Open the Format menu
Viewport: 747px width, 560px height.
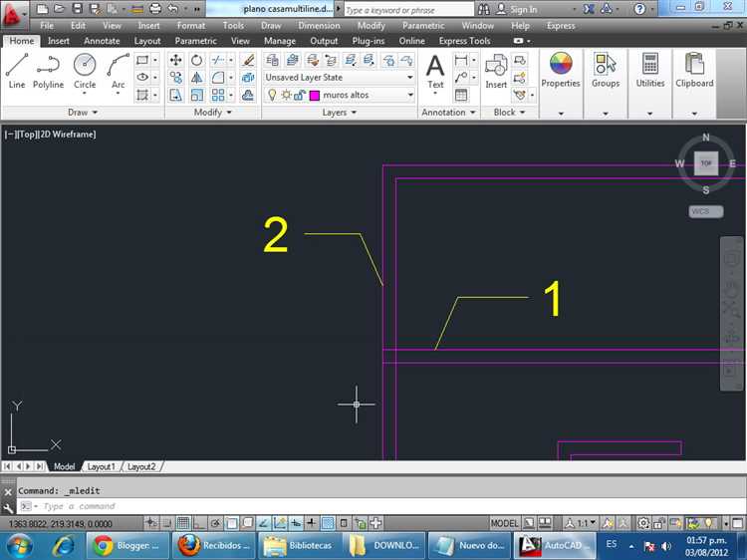190,26
